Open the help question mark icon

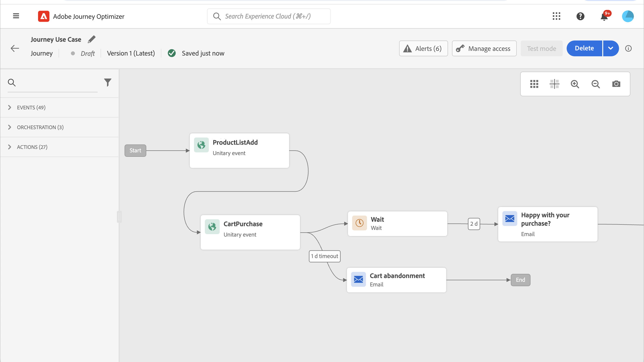pos(580,17)
